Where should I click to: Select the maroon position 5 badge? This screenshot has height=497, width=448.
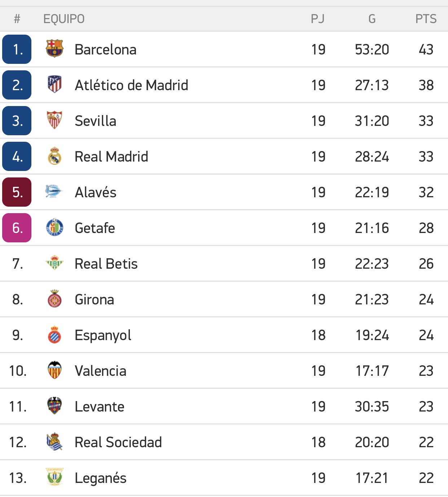(17, 192)
